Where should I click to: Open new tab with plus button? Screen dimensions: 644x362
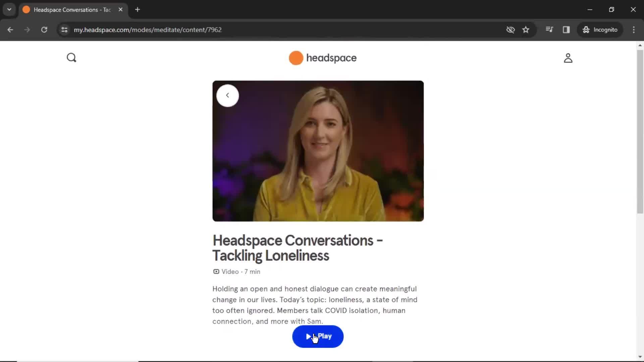click(138, 10)
